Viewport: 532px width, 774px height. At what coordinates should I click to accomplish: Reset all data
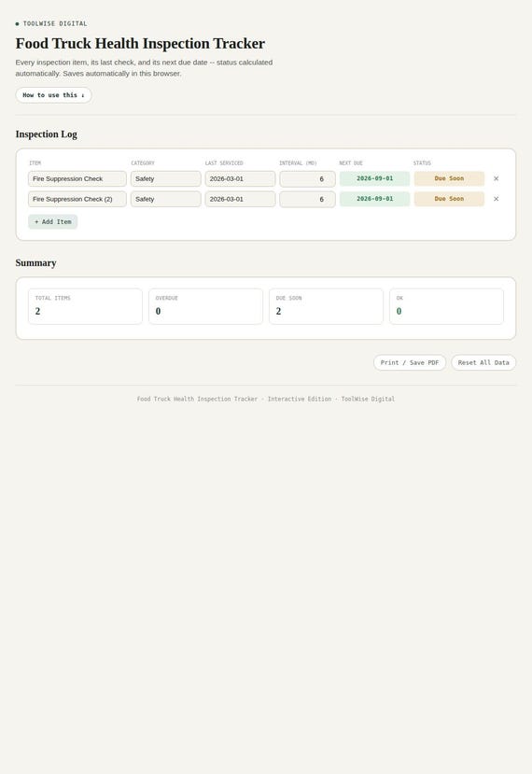tap(483, 363)
